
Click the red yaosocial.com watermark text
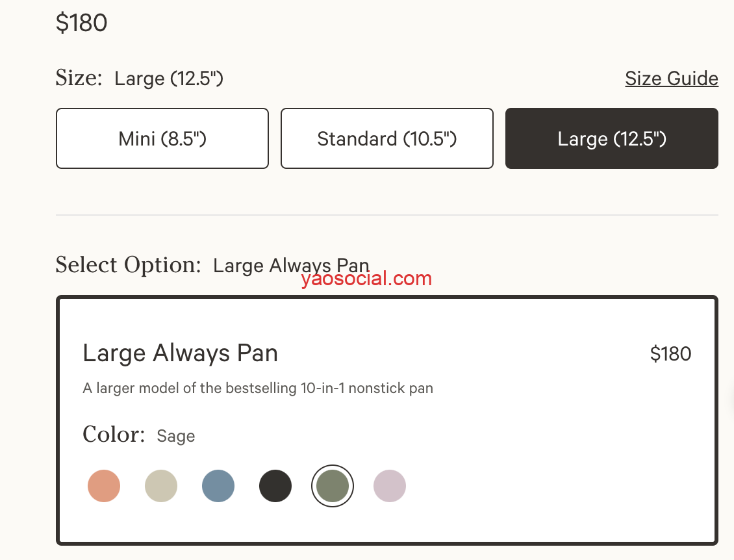[366, 279]
